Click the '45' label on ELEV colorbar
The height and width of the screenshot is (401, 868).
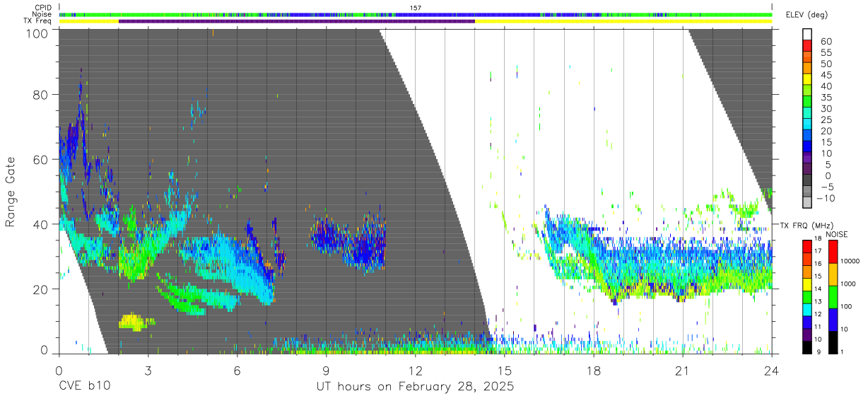pos(827,76)
